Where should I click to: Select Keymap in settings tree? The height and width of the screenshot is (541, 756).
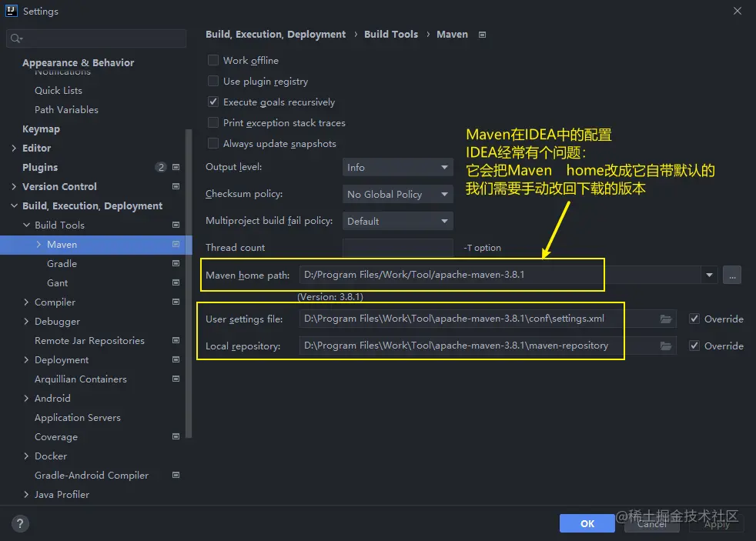pos(41,129)
